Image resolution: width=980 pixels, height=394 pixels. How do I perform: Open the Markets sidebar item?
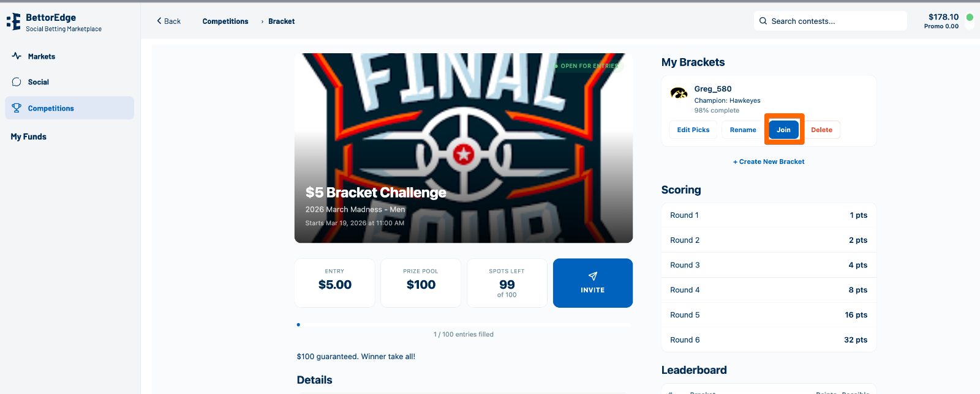click(42, 56)
